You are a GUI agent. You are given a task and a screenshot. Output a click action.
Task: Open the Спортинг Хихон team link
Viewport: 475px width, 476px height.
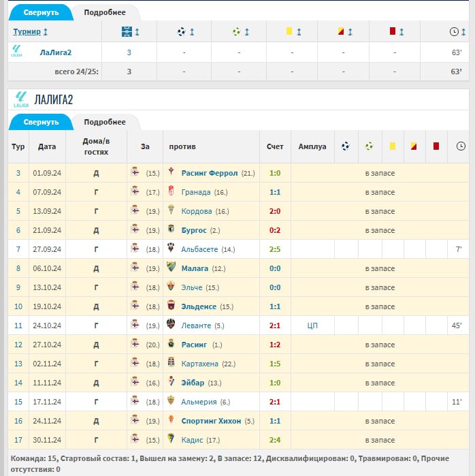pyautogui.click(x=211, y=421)
